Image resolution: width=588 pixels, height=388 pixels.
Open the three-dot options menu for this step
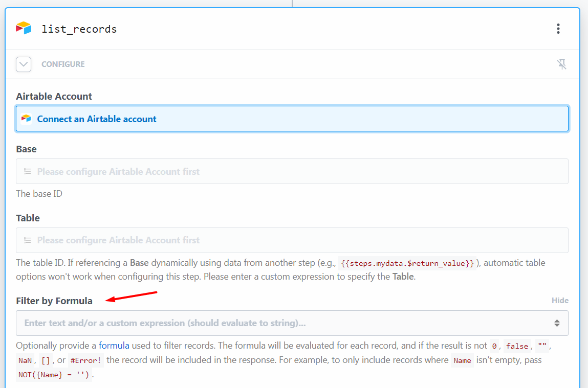[558, 29]
